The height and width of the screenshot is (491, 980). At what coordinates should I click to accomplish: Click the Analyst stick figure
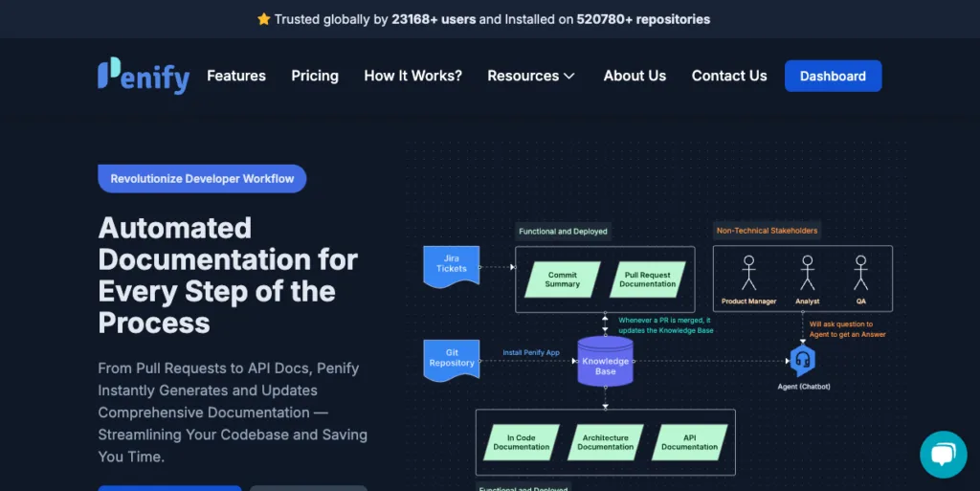pyautogui.click(x=808, y=273)
